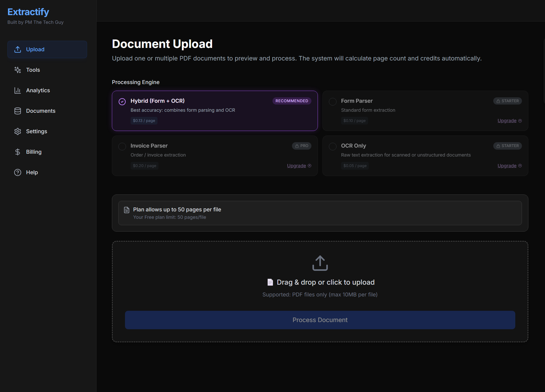545x392 pixels.
Task: Open Upgrade link for OCR Only
Action: tap(507, 166)
